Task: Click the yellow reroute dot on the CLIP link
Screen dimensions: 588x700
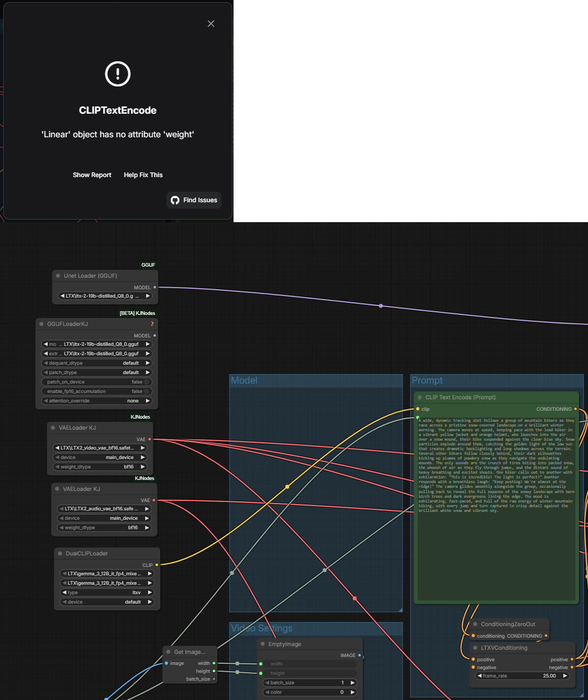Action: pos(287,487)
